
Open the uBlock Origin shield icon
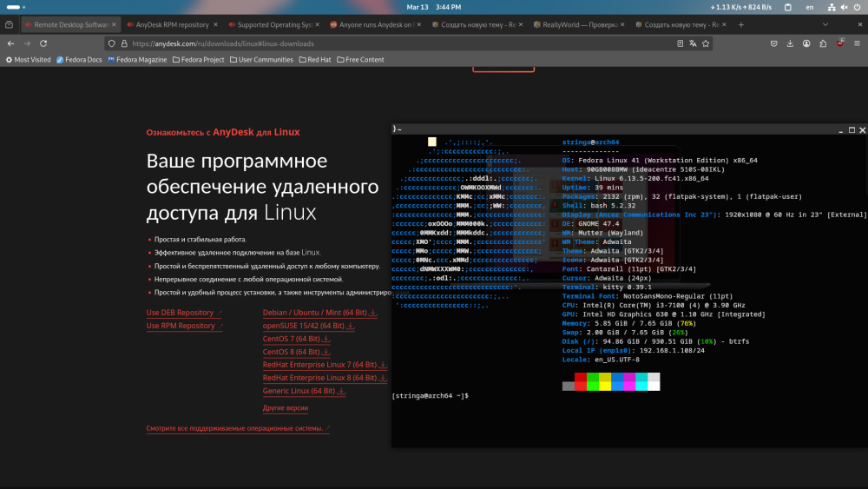tap(839, 43)
